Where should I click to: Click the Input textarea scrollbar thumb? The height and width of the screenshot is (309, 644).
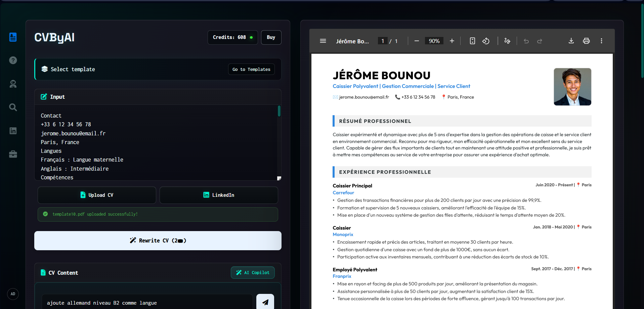[x=279, y=111]
